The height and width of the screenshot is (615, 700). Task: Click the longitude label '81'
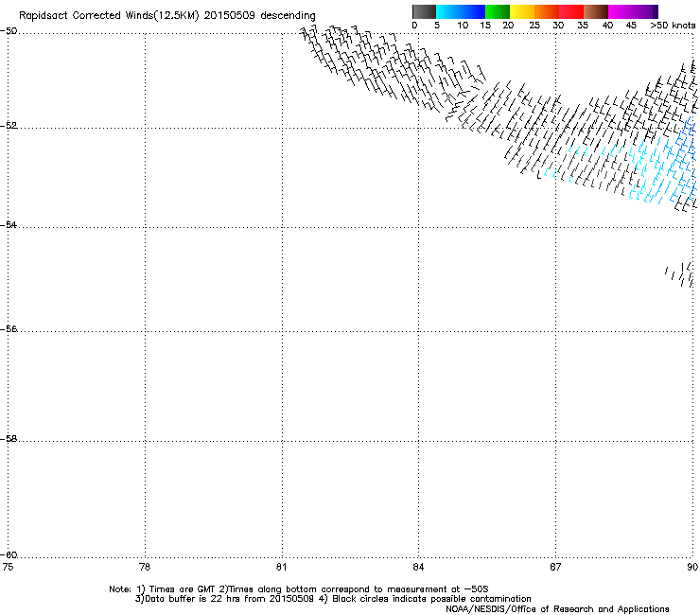[x=281, y=567]
